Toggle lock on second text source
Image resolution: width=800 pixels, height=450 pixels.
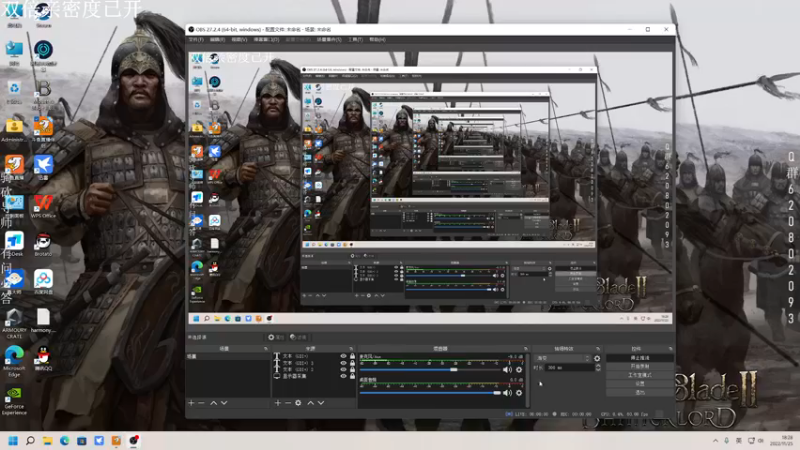point(352,363)
